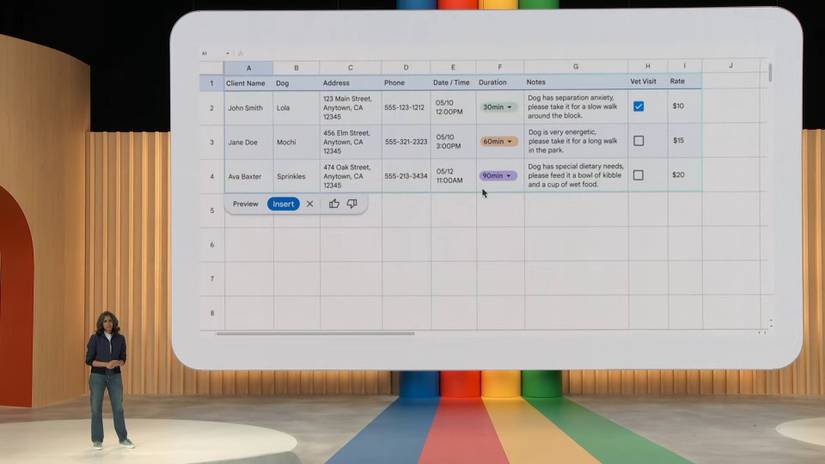Select column G header
This screenshot has width=825, height=464.
click(576, 67)
